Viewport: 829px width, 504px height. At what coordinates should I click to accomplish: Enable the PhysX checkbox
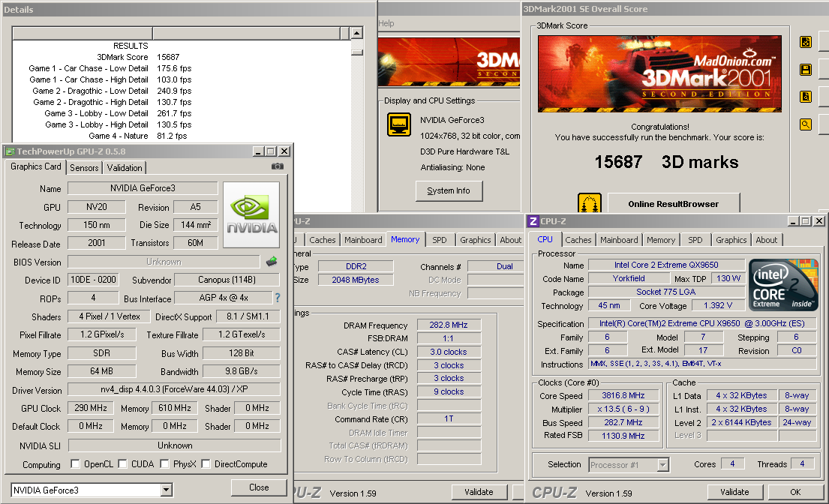164,463
